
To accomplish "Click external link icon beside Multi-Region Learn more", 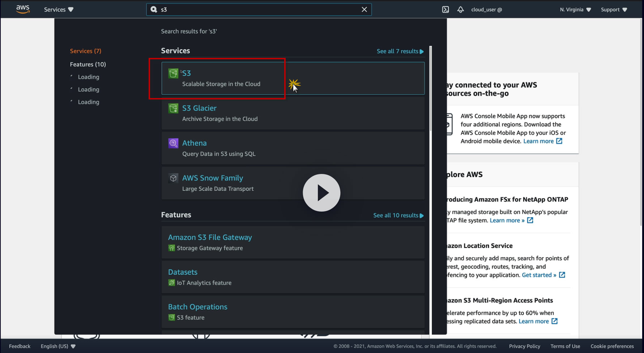I will pyautogui.click(x=554, y=321).
